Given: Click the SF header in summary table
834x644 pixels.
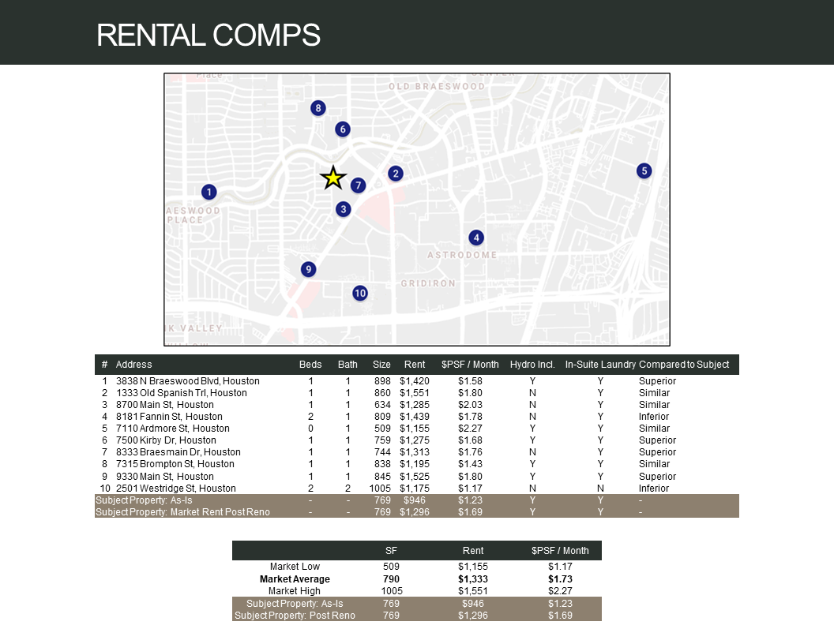Looking at the screenshot, I should [391, 551].
